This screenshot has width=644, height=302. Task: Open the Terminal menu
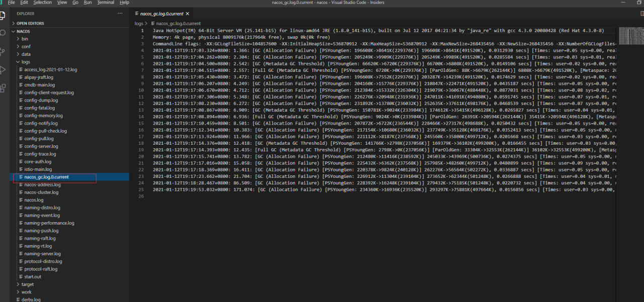[x=106, y=3]
